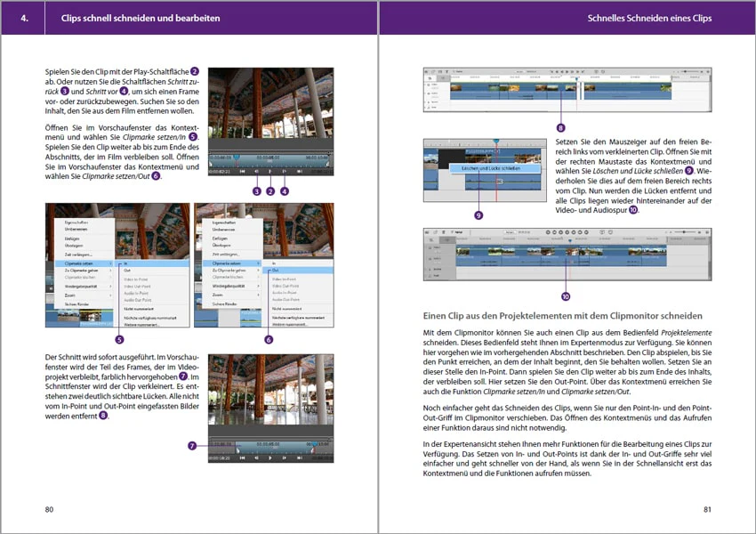Click Step Forward in the upper preview monitor
756x534 pixels.
[285, 171]
